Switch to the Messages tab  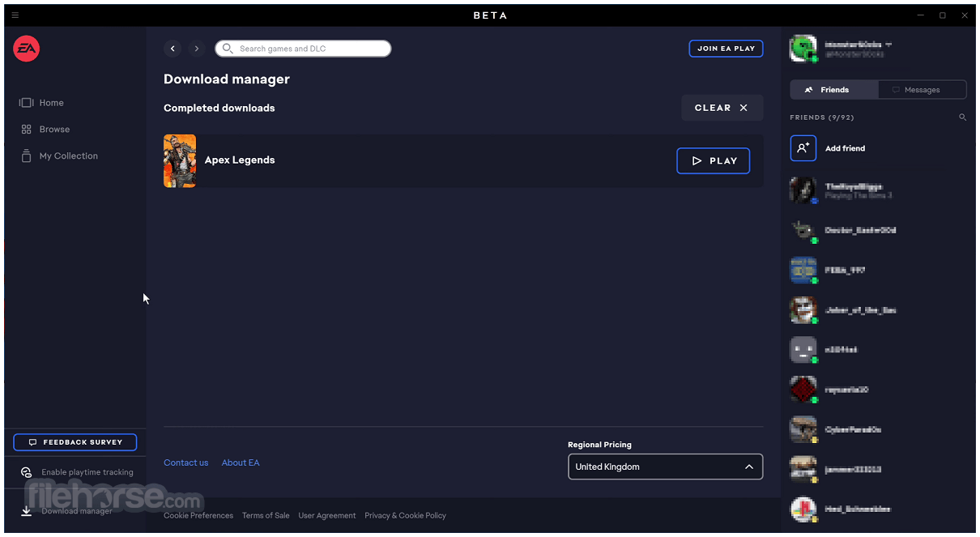click(x=922, y=90)
